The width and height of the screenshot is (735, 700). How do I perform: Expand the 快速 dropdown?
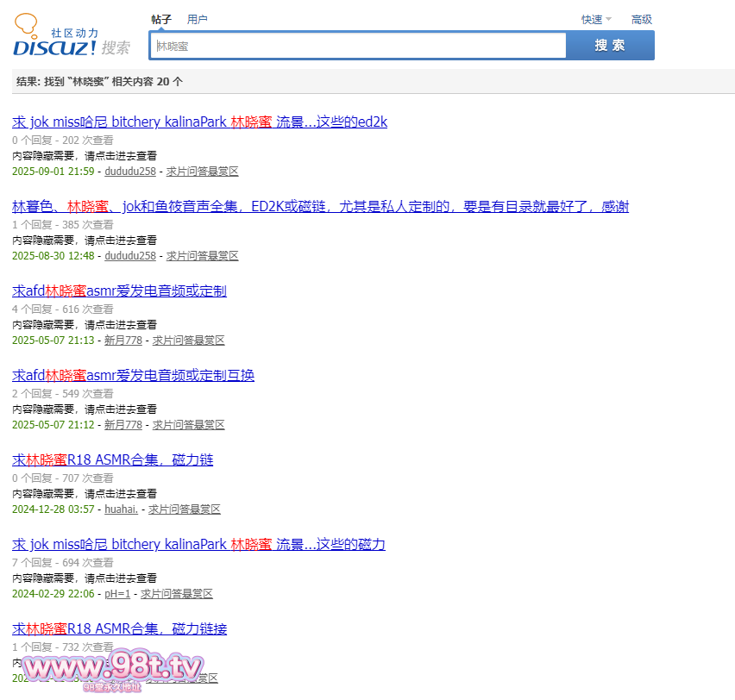(x=596, y=19)
